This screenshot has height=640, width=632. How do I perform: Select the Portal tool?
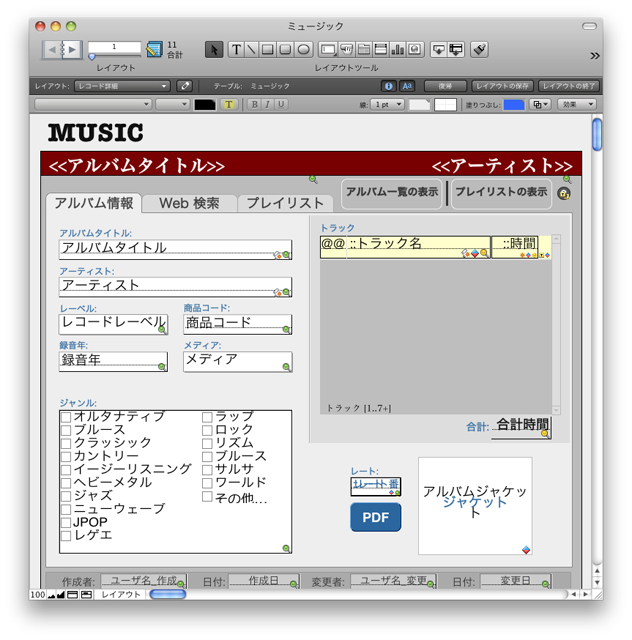pos(381,50)
